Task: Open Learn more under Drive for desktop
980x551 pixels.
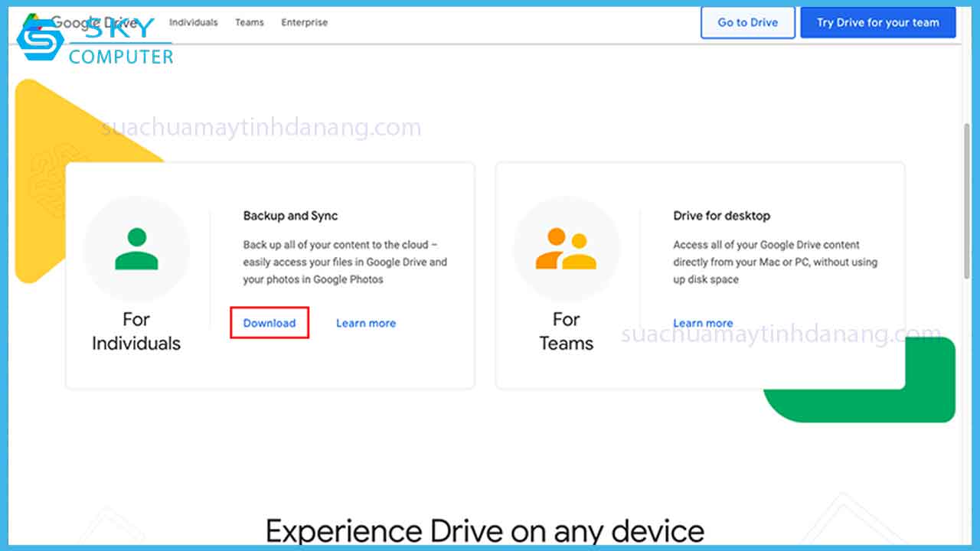Action: tap(703, 323)
